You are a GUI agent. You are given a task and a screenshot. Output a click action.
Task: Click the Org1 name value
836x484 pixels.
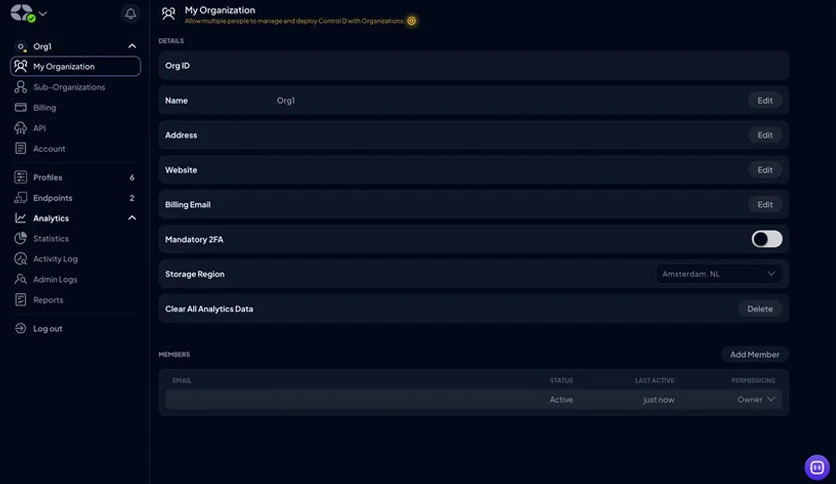pyautogui.click(x=286, y=101)
